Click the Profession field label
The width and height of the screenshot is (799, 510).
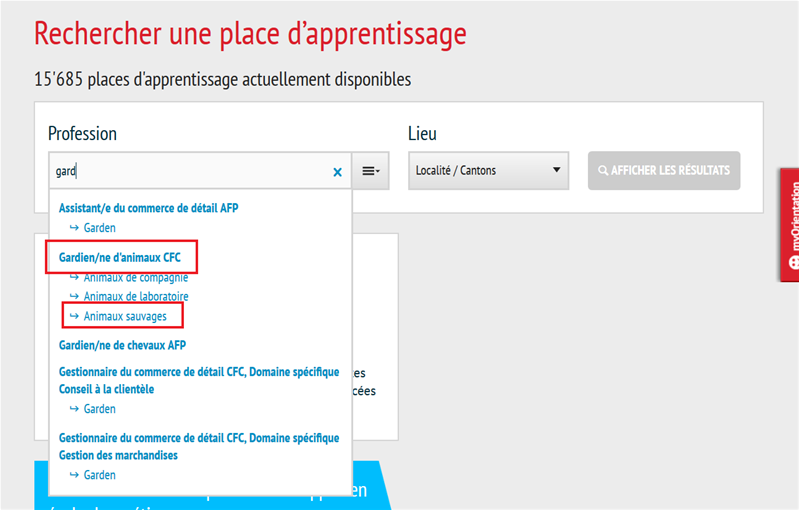(x=82, y=133)
